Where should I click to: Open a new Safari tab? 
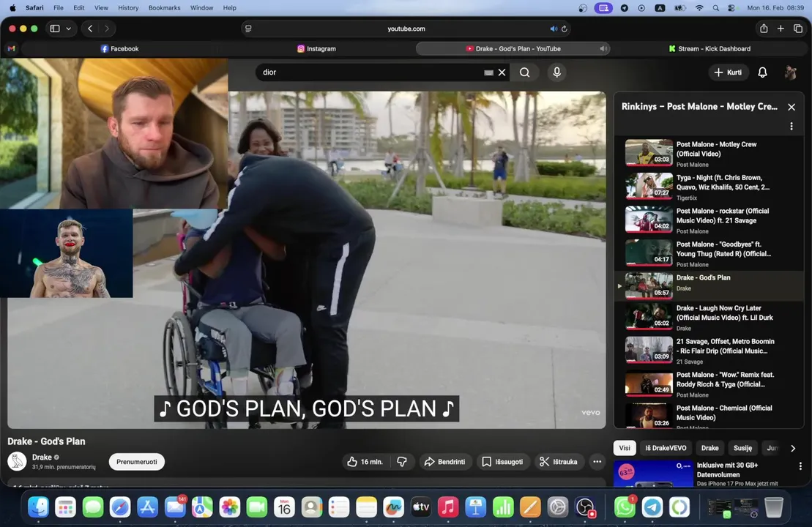tap(781, 29)
